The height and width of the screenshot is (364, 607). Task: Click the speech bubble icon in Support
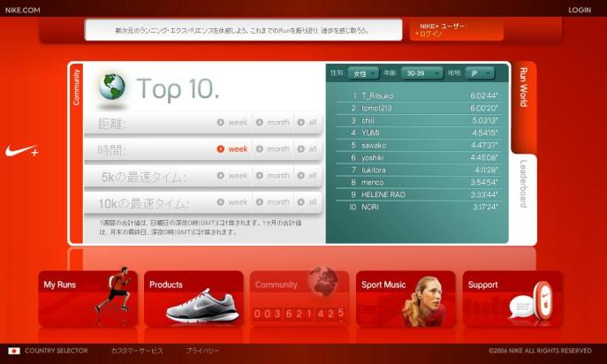coord(520,307)
